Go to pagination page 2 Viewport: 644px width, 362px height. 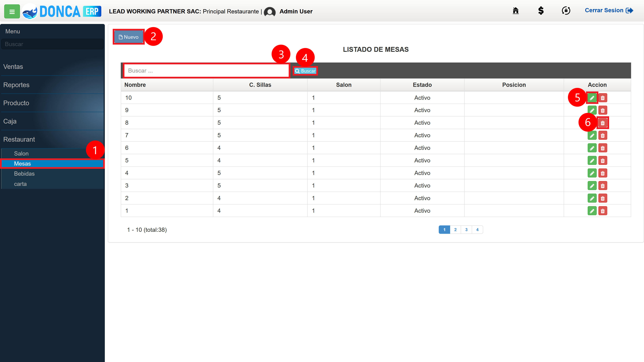coord(455,230)
